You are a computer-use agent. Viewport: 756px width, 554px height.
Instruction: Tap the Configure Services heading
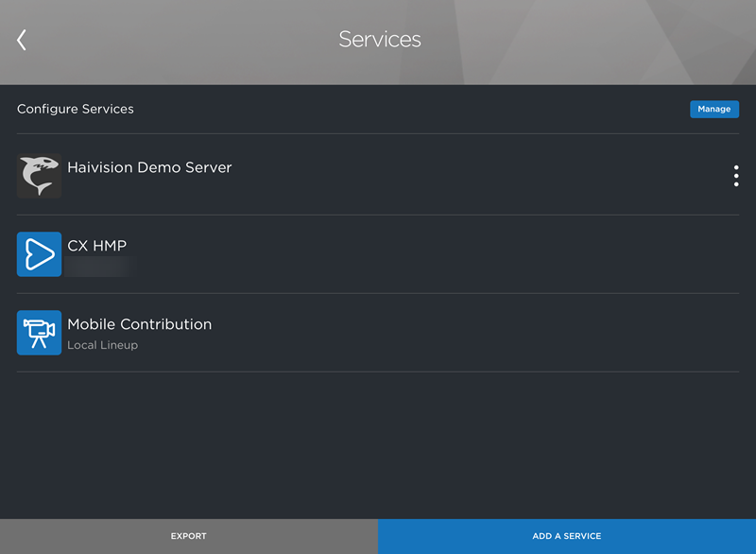[x=75, y=109]
